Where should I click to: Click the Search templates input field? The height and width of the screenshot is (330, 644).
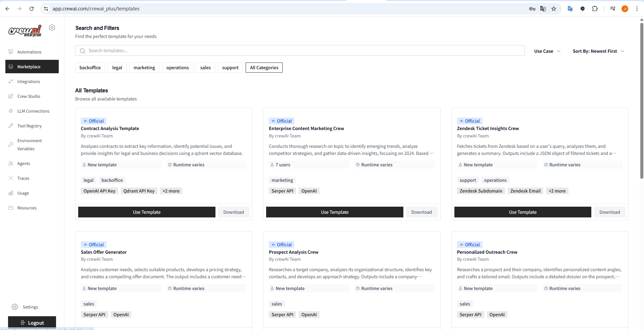coord(300,50)
